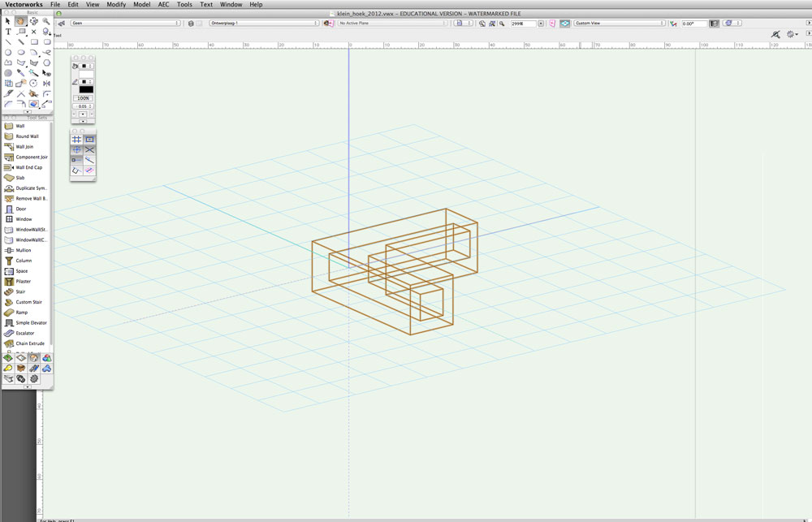Toggle Smart Edge snapping
812x522 pixels.
point(89,160)
